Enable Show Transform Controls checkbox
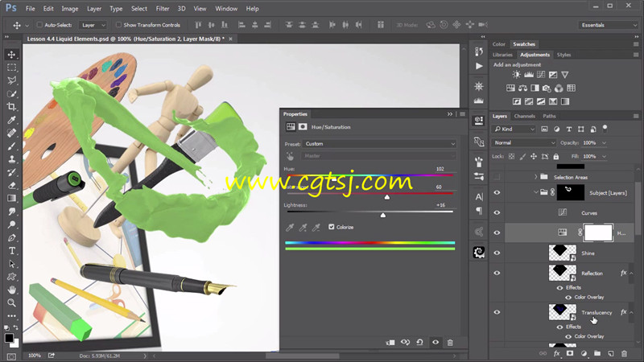Image resolution: width=644 pixels, height=362 pixels. 118,25
